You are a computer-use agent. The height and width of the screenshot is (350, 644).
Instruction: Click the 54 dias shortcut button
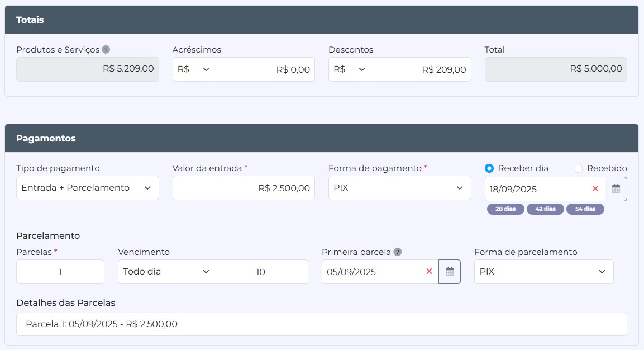pyautogui.click(x=585, y=209)
